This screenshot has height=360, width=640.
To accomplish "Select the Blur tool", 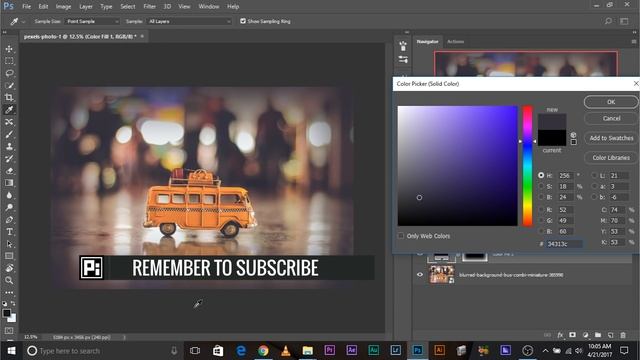I will click(x=9, y=195).
